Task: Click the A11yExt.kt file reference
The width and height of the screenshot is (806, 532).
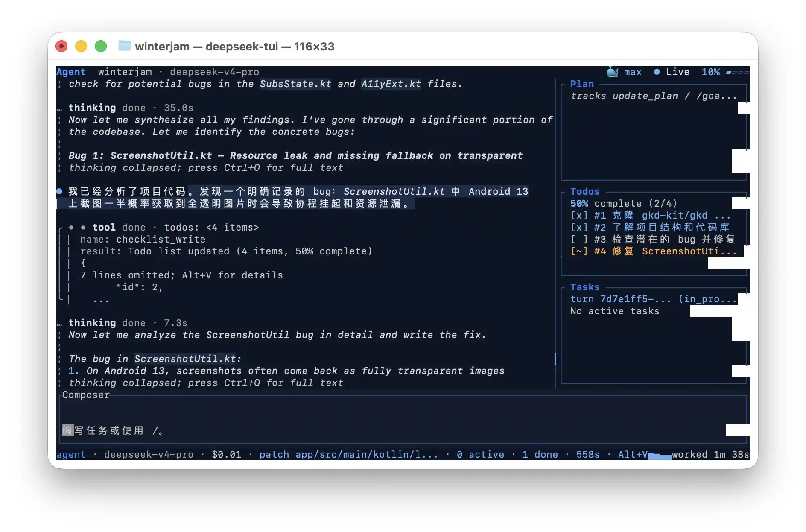Action: coord(391,84)
